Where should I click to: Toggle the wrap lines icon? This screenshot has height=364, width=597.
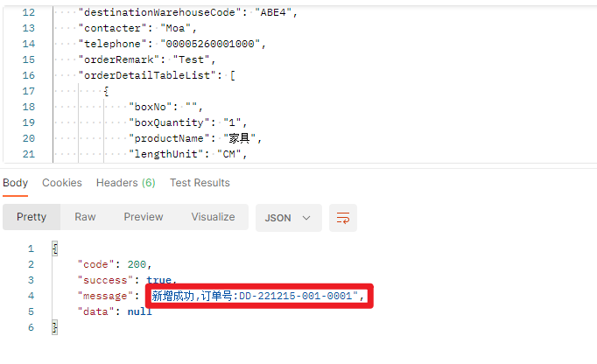pos(343,218)
